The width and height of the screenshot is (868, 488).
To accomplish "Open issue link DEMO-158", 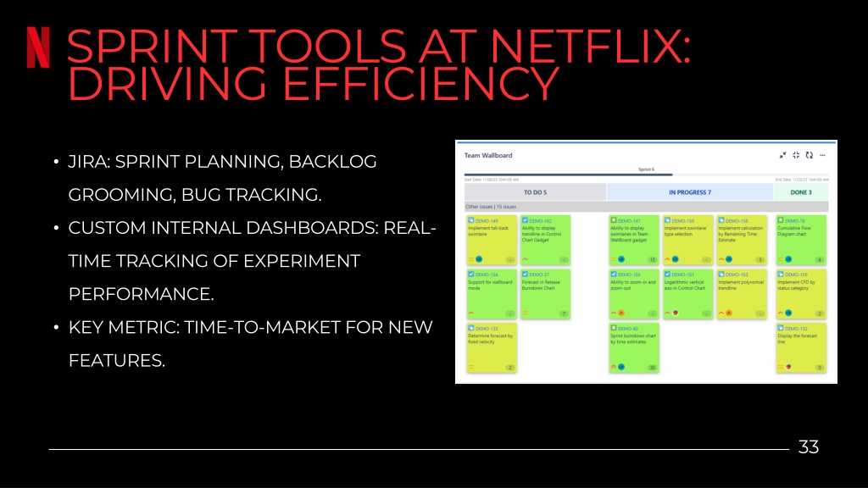I will [737, 221].
